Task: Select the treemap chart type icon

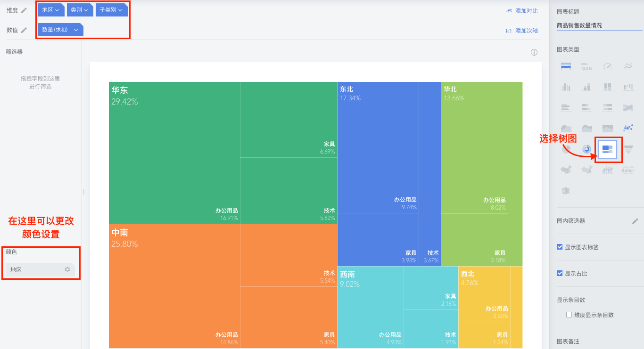Action: (608, 149)
